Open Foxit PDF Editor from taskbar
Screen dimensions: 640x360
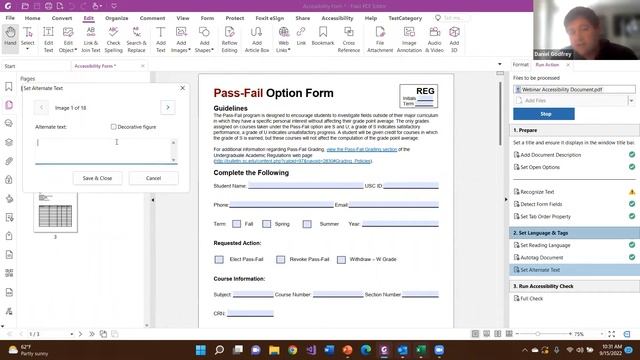click(x=384, y=350)
